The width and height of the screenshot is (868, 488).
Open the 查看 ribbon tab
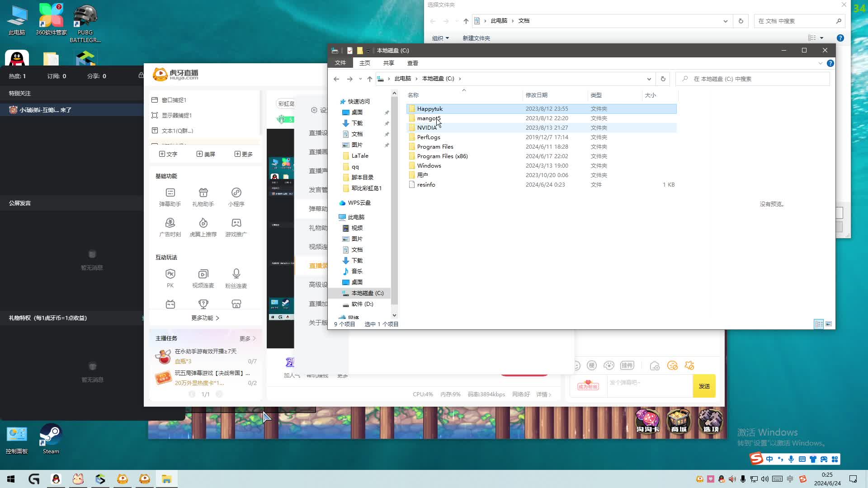(x=412, y=63)
